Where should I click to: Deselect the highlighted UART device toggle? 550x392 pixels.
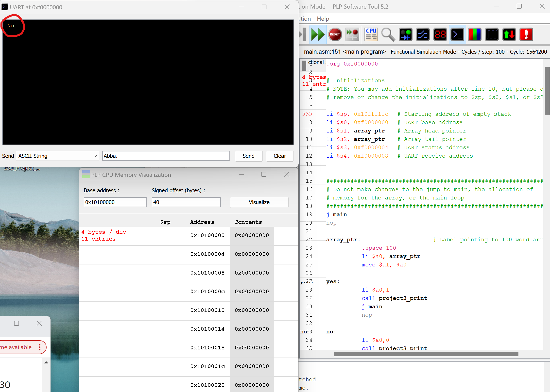tap(457, 34)
